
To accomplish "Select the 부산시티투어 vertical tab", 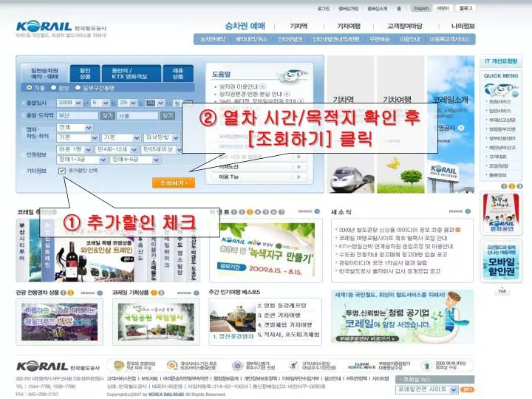I will coord(22,250).
